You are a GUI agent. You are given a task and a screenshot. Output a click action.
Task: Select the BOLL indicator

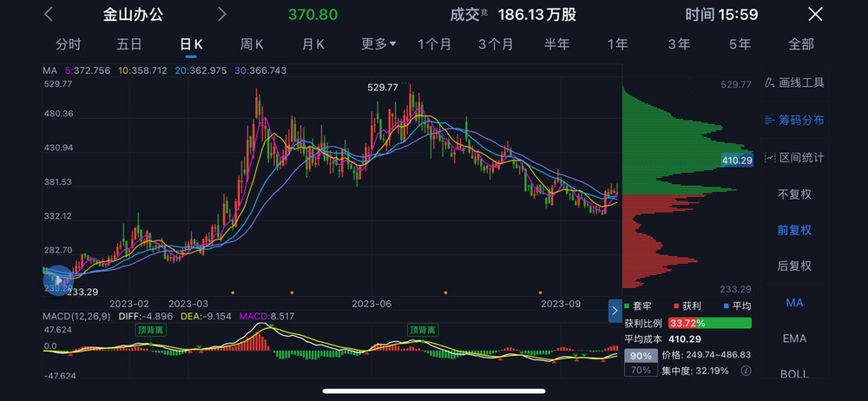coord(794,374)
